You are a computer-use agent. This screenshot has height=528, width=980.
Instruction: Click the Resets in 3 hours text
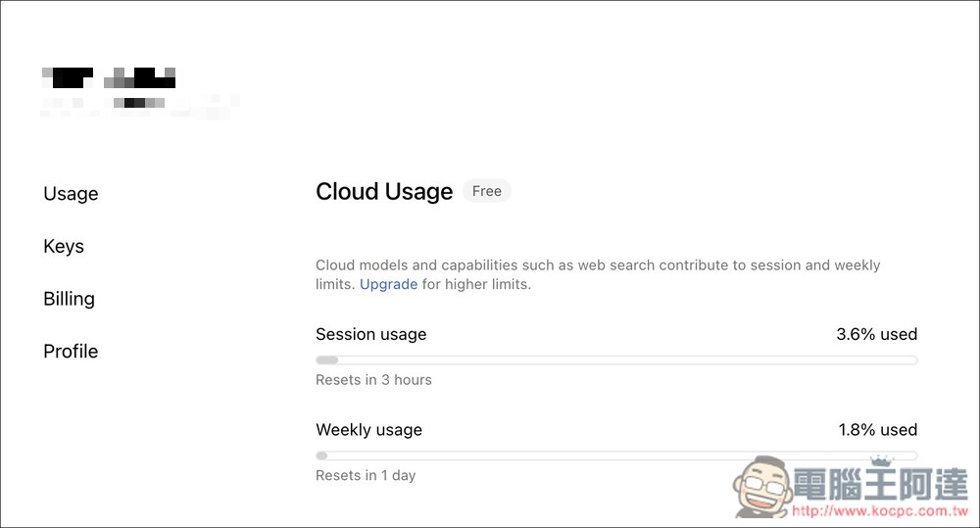[x=373, y=380]
